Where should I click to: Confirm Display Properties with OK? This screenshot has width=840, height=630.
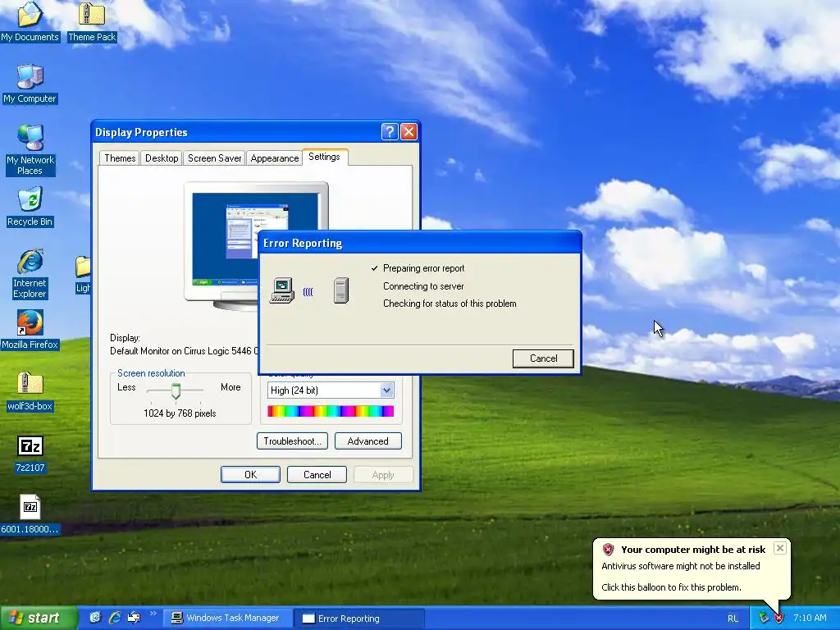[251, 475]
